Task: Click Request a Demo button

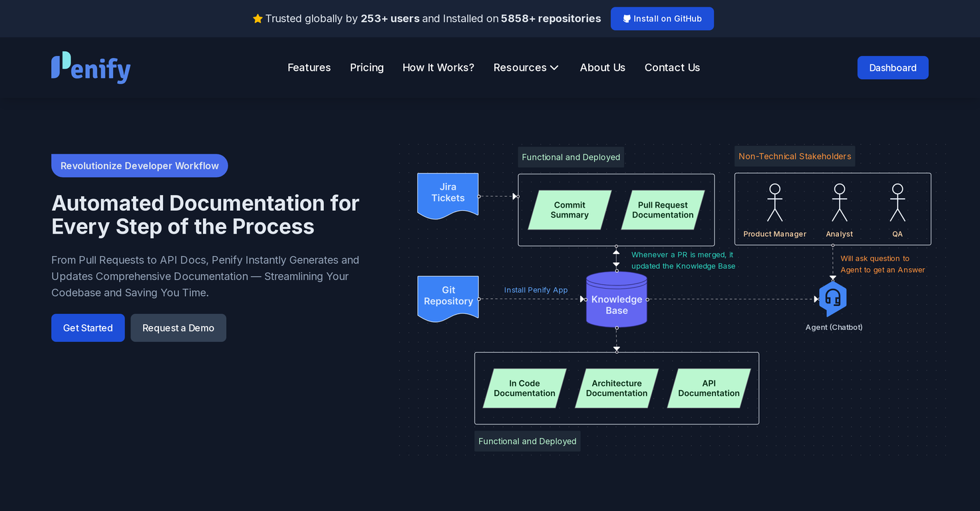Action: pos(178,328)
